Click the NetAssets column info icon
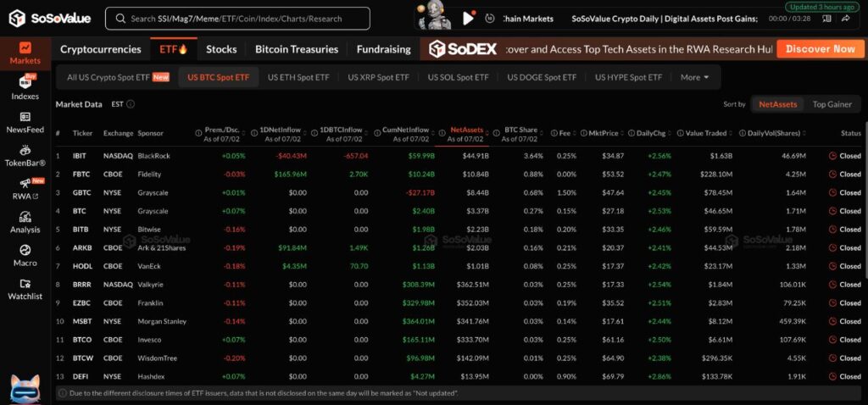 (x=442, y=133)
